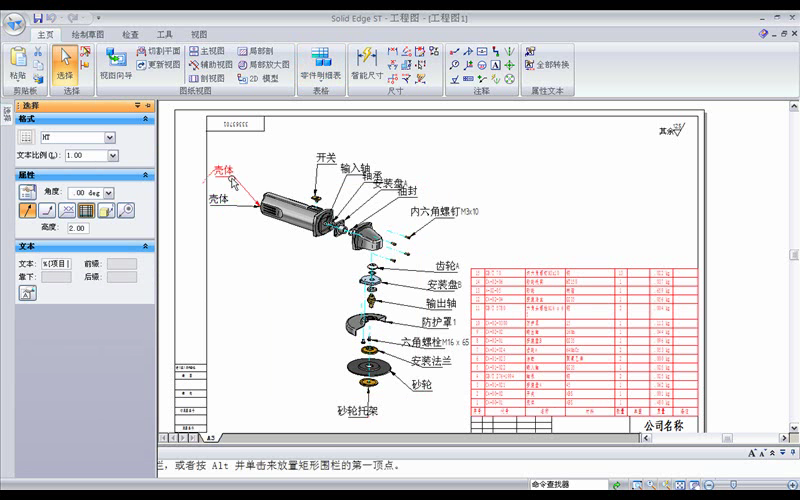Pick the 剖视图 section view tool
This screenshot has width=800, height=500.
tap(207, 79)
